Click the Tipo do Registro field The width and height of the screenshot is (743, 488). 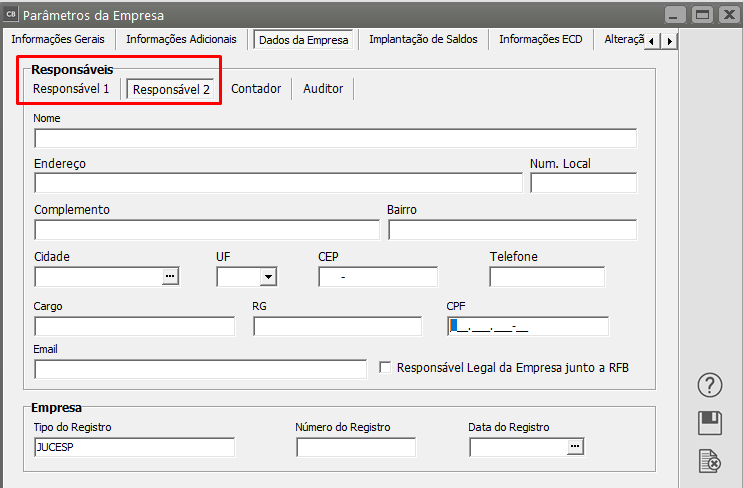click(x=134, y=447)
